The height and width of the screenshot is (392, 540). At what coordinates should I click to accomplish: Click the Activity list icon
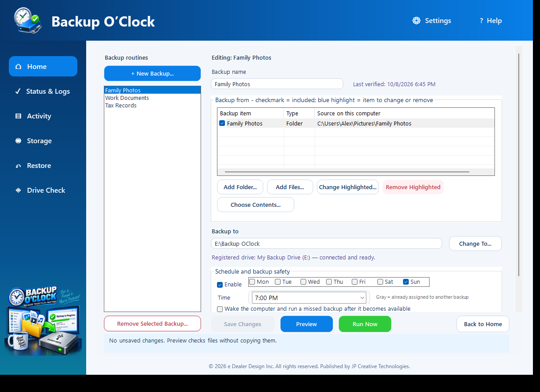pyautogui.click(x=18, y=116)
